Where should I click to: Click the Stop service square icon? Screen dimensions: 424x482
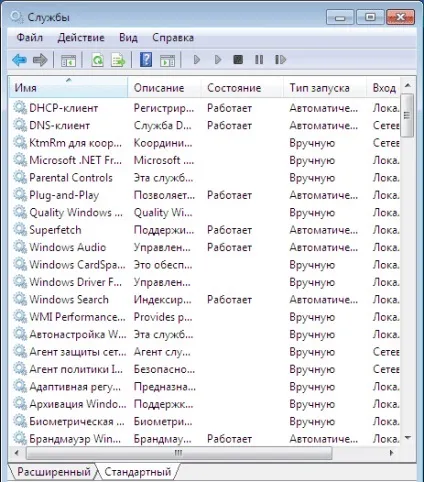click(x=238, y=60)
